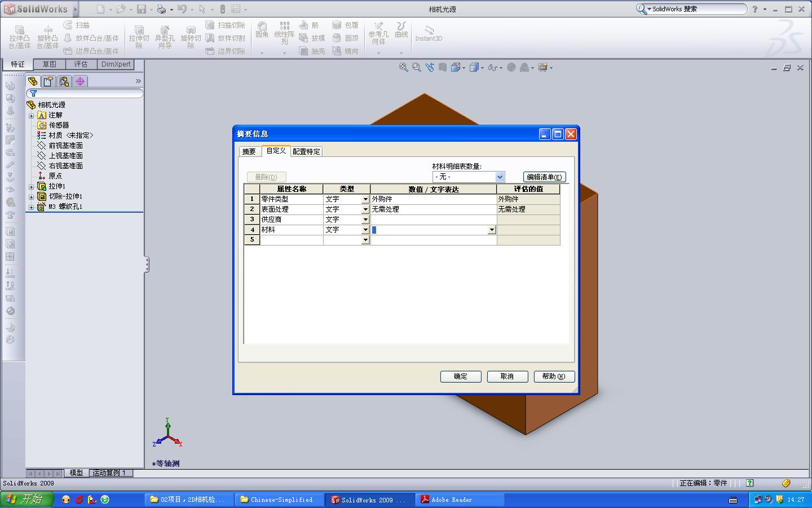Screen dimensions: 812x508
Task: Click the 确定 button to confirm
Action: [461, 376]
